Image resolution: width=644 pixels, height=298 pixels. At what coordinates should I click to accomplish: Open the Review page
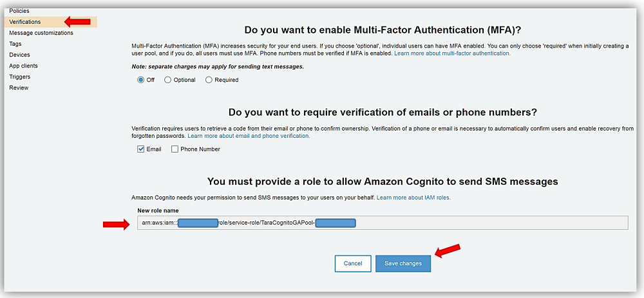(x=19, y=88)
